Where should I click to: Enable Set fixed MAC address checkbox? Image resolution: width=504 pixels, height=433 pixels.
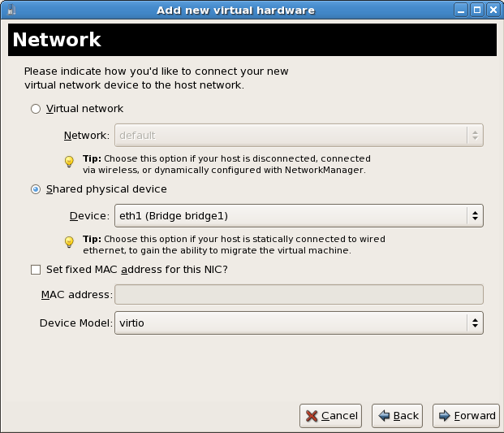point(36,270)
